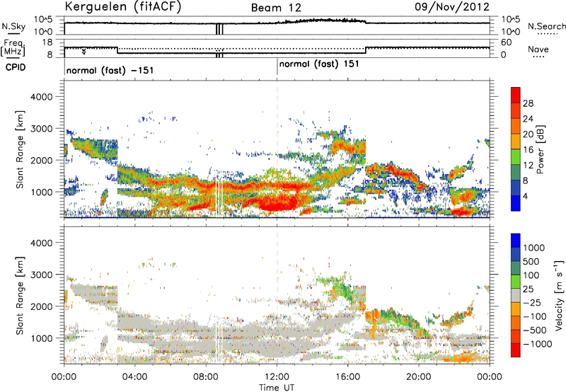Click the date '09/Nov/2012'
The width and height of the screenshot is (566, 392).
[x=452, y=7]
